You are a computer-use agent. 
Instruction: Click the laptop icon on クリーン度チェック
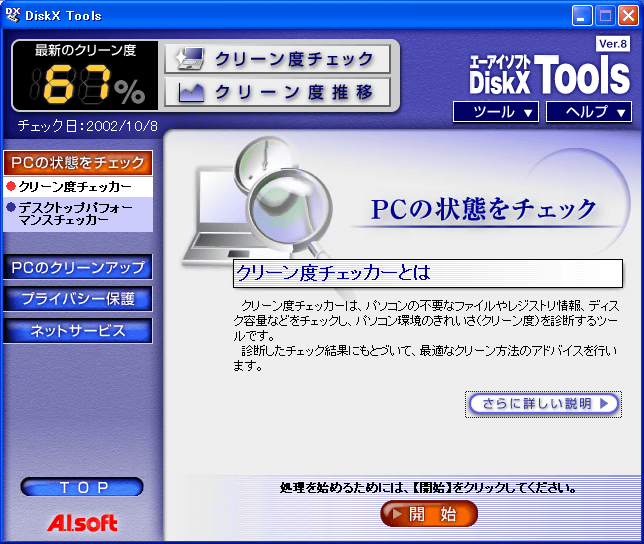click(x=191, y=58)
